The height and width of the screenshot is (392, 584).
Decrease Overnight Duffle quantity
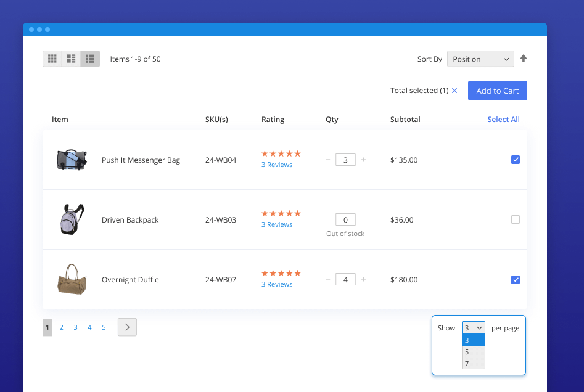327,279
